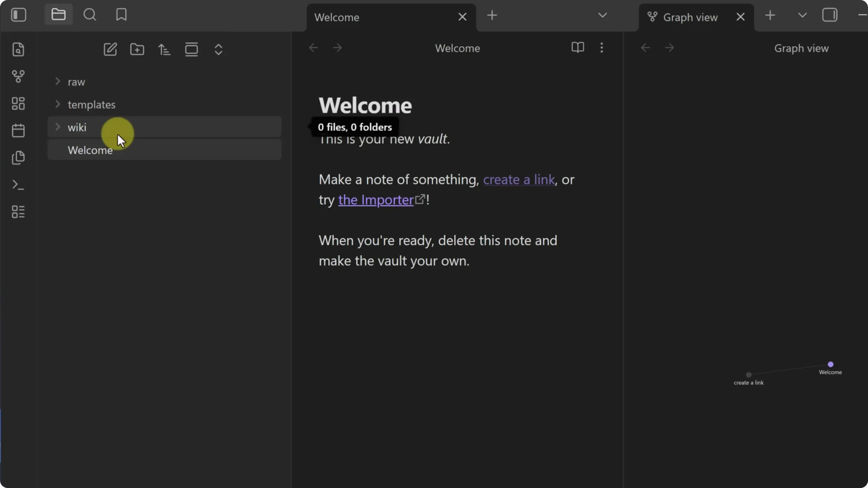
Task: Open graph view from the ribbon
Action: (18, 76)
